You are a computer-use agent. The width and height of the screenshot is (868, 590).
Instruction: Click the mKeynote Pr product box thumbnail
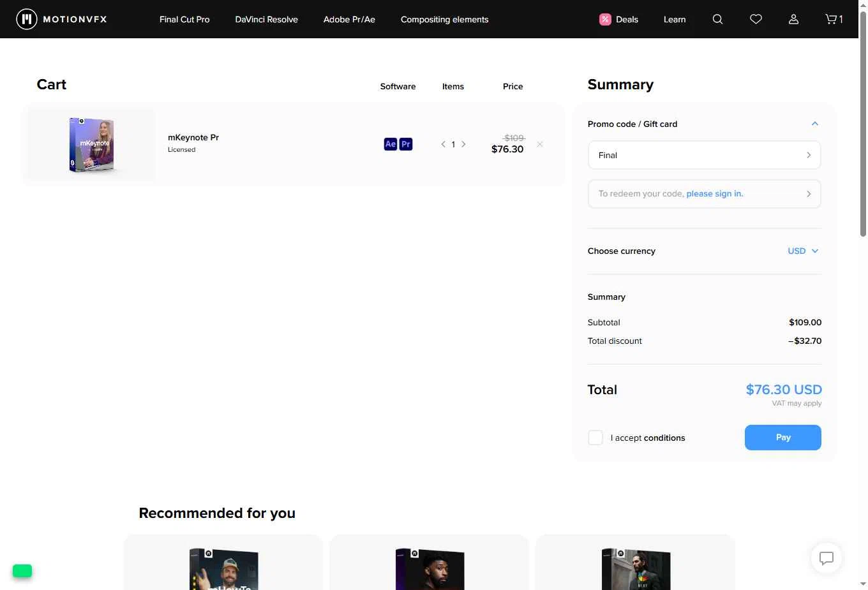[x=91, y=145]
